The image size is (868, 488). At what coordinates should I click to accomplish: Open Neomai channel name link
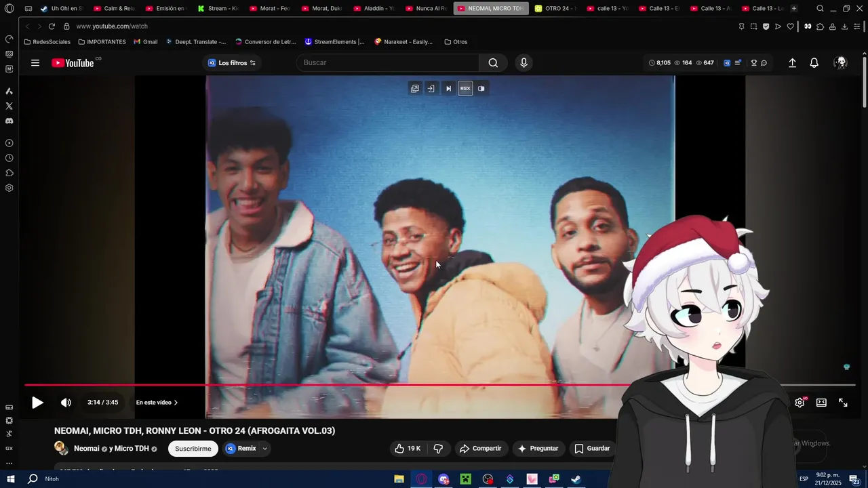[86, 449]
